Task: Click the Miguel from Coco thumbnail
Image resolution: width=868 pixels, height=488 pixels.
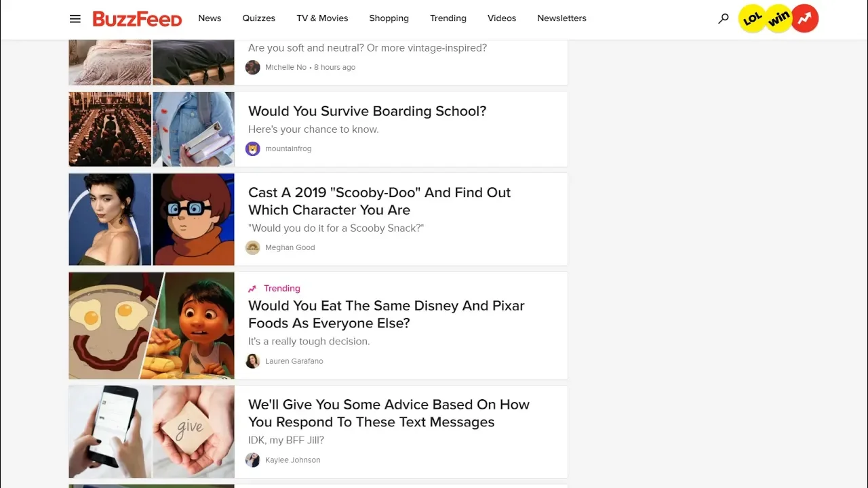Action: (x=191, y=325)
